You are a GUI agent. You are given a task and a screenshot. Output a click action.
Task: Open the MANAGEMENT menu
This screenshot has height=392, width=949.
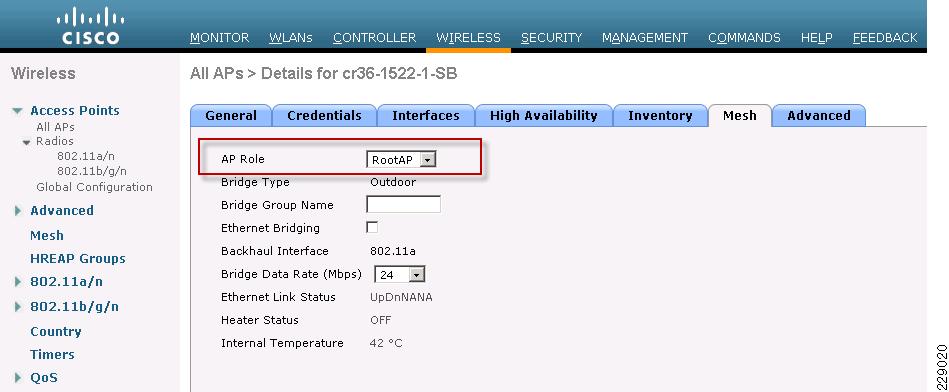[x=645, y=38]
